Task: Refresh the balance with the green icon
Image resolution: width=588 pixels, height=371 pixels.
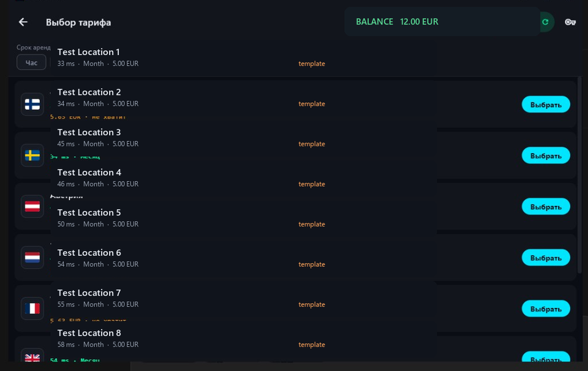Action: tap(546, 22)
